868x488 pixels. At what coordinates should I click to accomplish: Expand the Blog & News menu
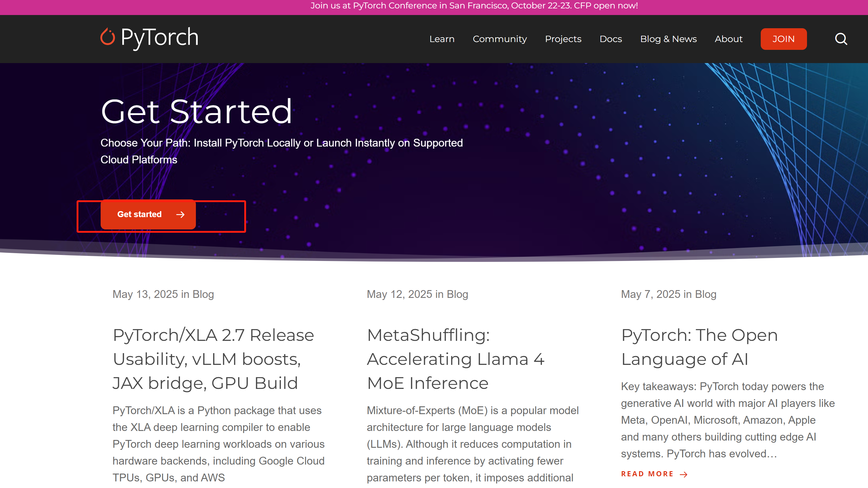click(x=668, y=39)
